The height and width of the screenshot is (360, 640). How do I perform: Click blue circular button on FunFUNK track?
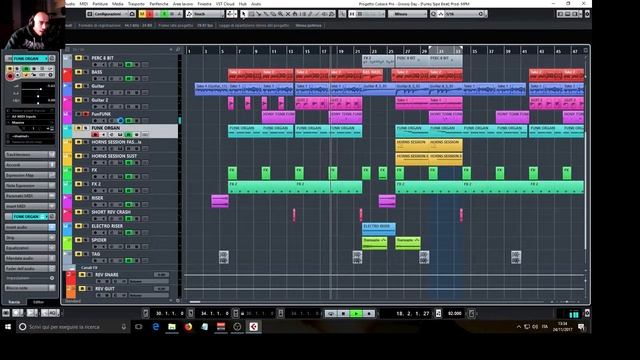pos(120,120)
